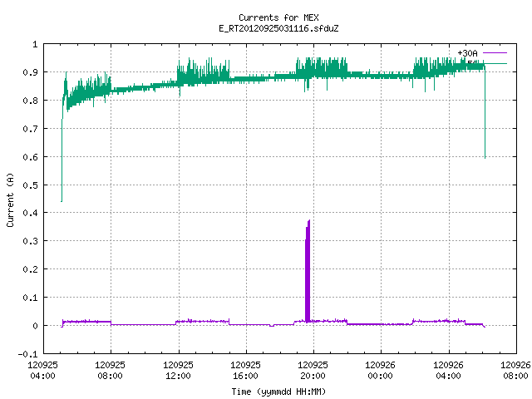Click the x-axis label 120925 20:00

coord(313,371)
